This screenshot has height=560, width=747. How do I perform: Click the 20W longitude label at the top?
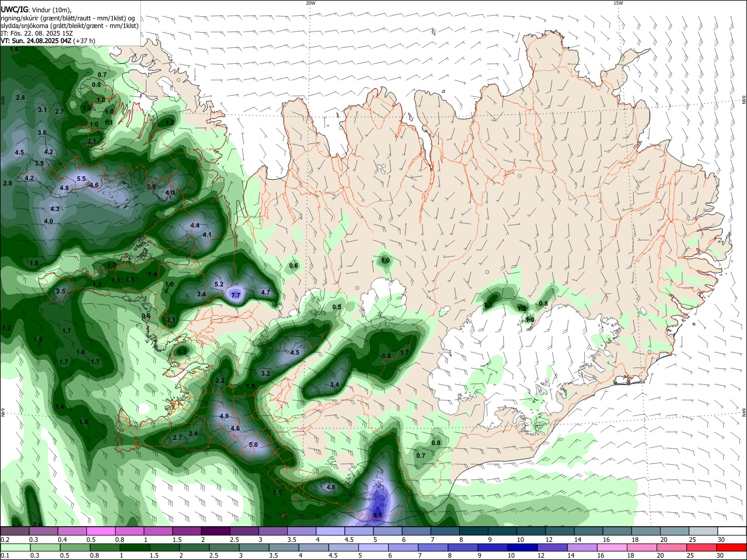point(311,3)
